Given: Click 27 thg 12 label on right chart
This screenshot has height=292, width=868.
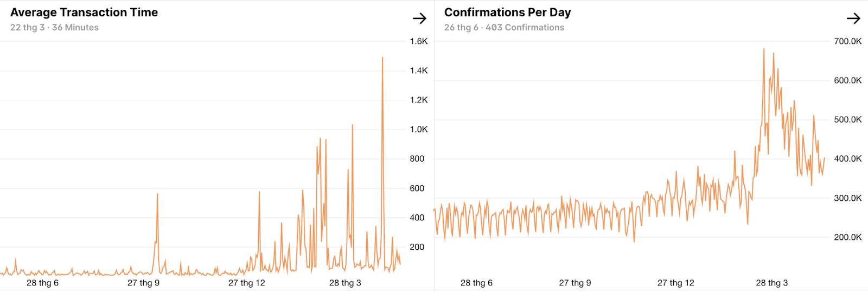Looking at the screenshot, I should pyautogui.click(x=676, y=283).
